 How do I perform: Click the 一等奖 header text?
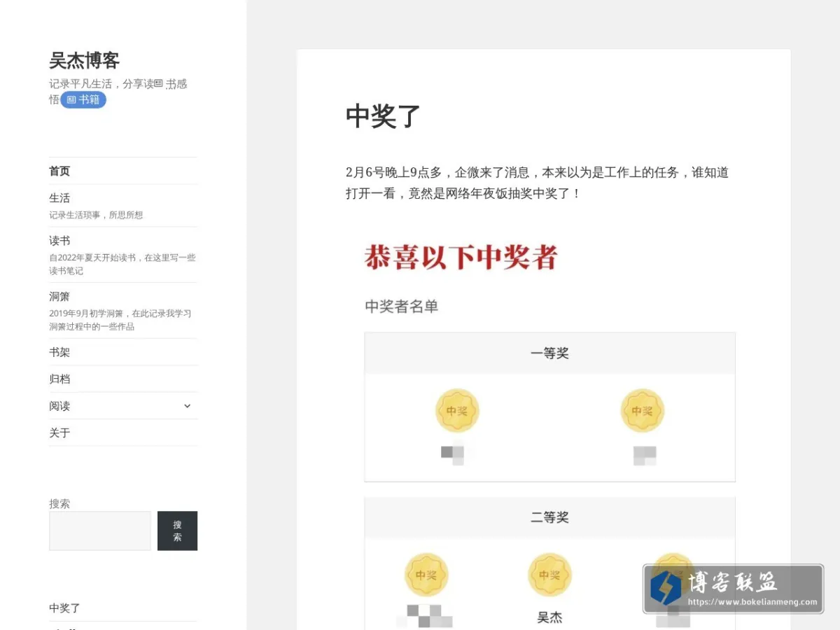pos(549,353)
